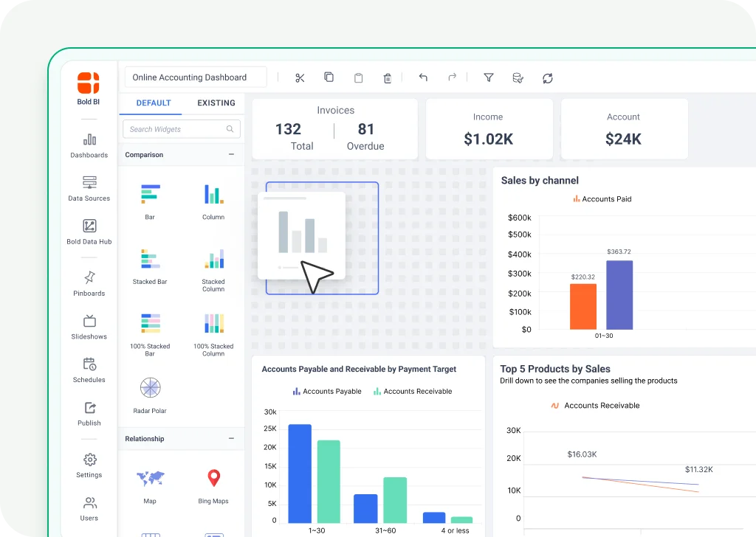Choose the 100% Stacked Column widget
Viewport: 756px width, 537px height.
click(213, 334)
